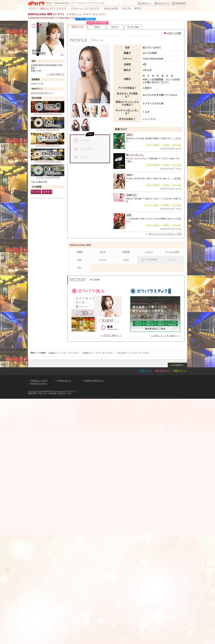Screen dimensions: 215x644
Task: Click イイネ(7) on the 嬉しかったこと post
Action: click(165, 165)
